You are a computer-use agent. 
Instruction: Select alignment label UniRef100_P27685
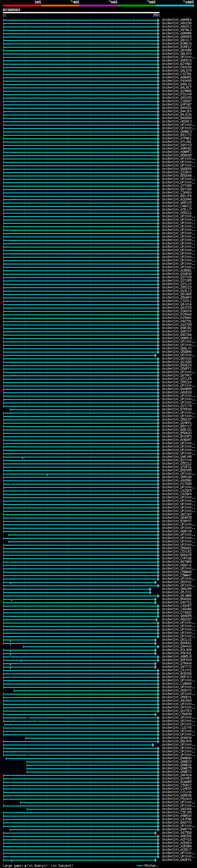(x=177, y=484)
